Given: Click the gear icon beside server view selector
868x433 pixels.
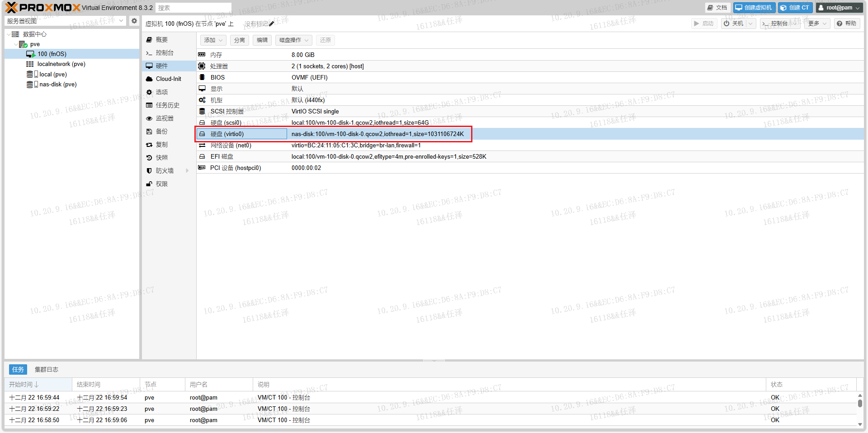Looking at the screenshot, I should (x=134, y=21).
